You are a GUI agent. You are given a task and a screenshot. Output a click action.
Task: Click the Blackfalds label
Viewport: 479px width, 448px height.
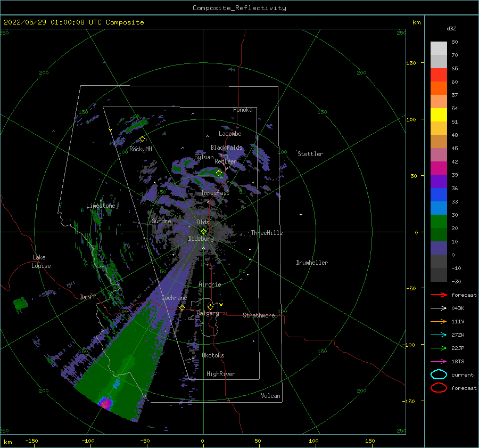point(226,148)
